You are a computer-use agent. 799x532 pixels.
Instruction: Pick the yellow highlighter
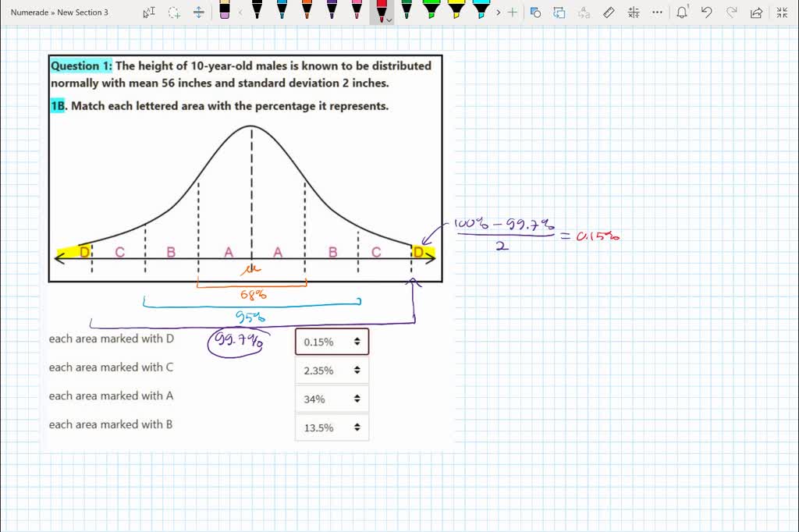(x=455, y=11)
